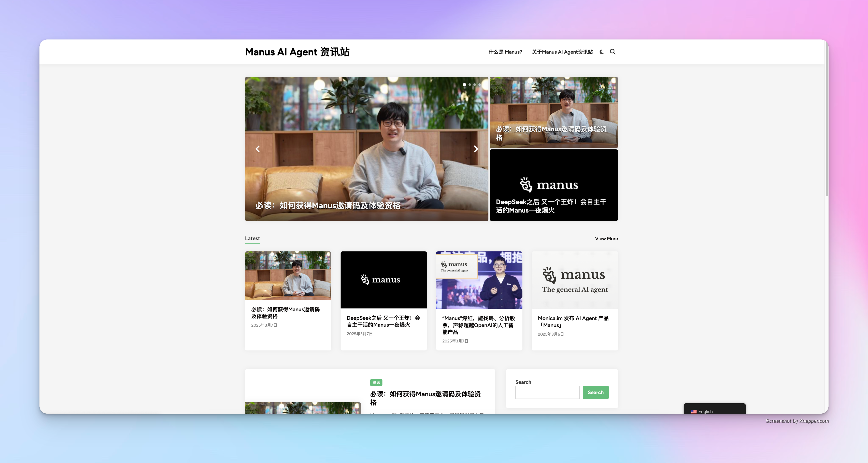The height and width of the screenshot is (463, 868).
Task: Open the Monica.im 发布 AI Agent article thumbnail
Action: (x=574, y=279)
